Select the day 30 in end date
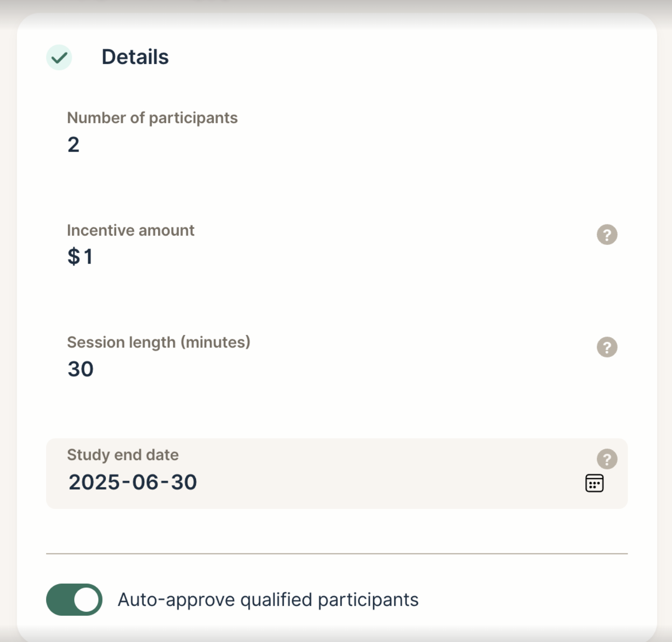Screen dimensions: 672x642 [x=184, y=482]
